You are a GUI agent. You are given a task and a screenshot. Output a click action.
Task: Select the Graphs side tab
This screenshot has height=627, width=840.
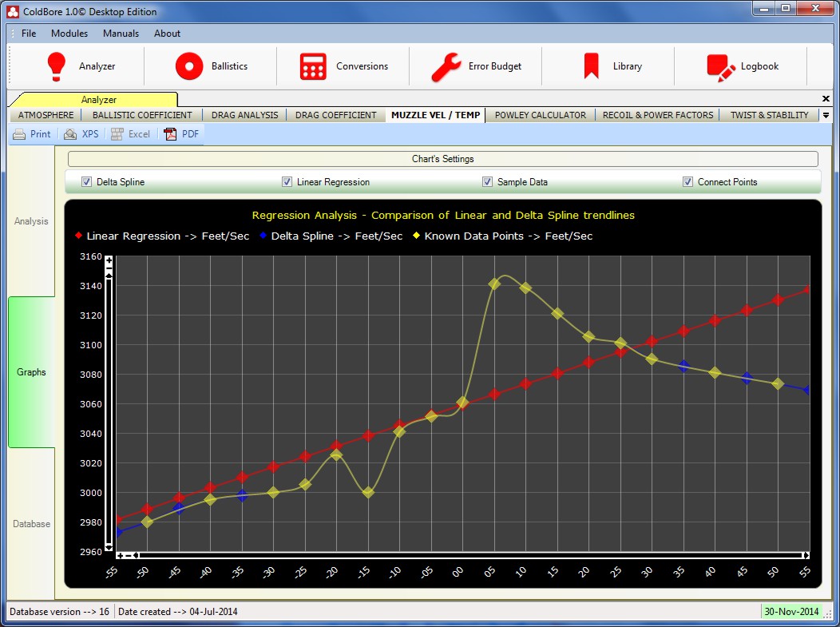point(32,372)
